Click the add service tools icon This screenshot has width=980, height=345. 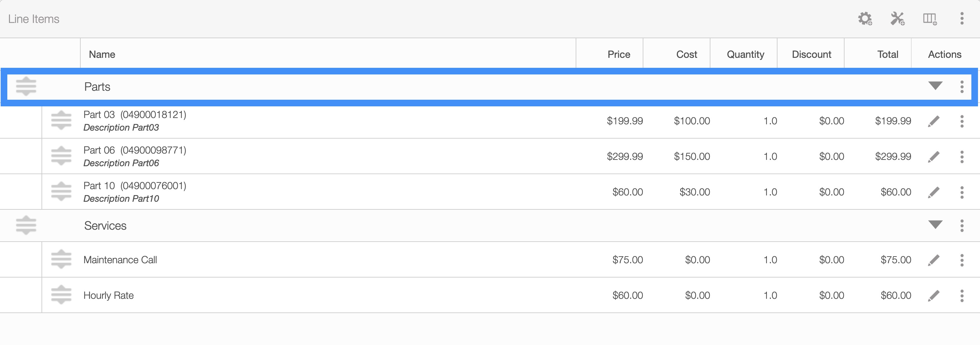click(x=897, y=19)
